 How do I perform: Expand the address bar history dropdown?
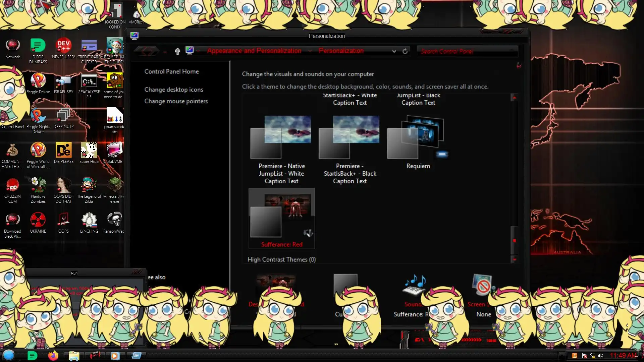pyautogui.click(x=394, y=51)
